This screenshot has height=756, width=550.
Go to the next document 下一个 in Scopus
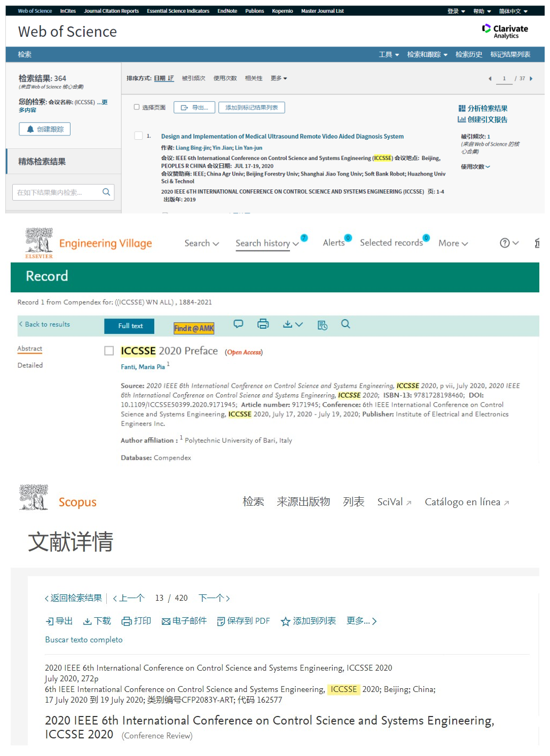[x=214, y=598]
